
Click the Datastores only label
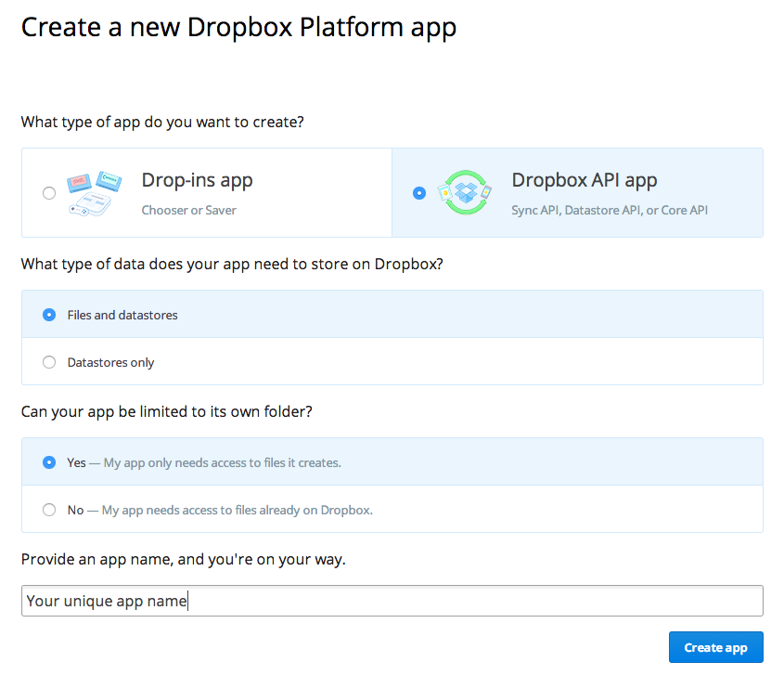tap(110, 362)
